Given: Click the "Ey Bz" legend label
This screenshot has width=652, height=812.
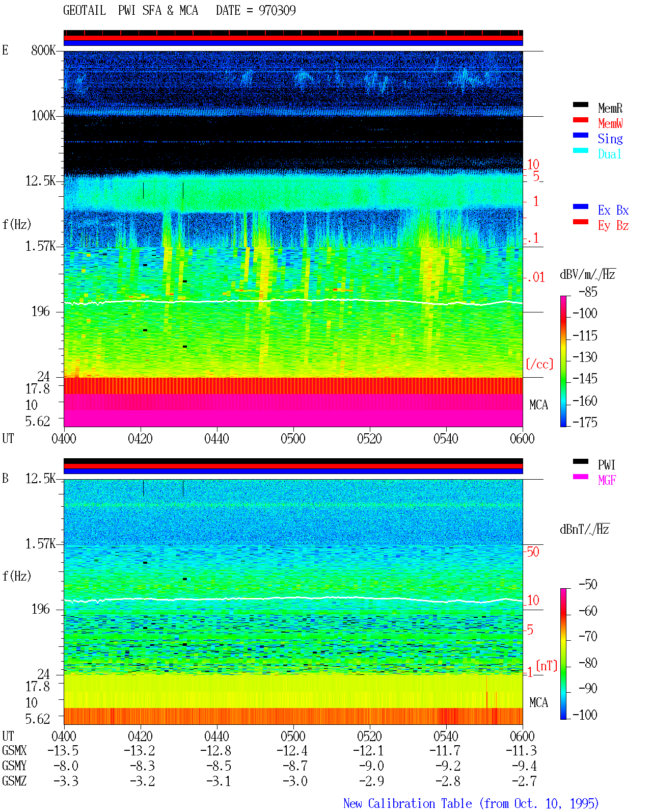Looking at the screenshot, I should (x=613, y=225).
